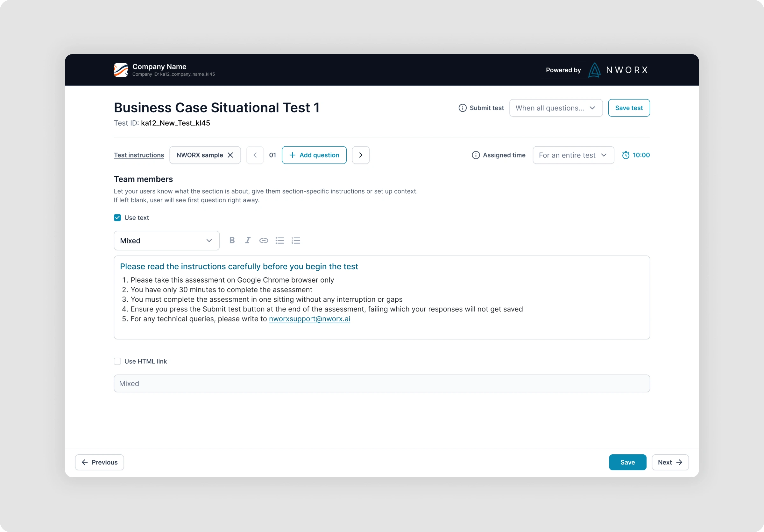Create a bulleted list
764x532 pixels.
279,241
